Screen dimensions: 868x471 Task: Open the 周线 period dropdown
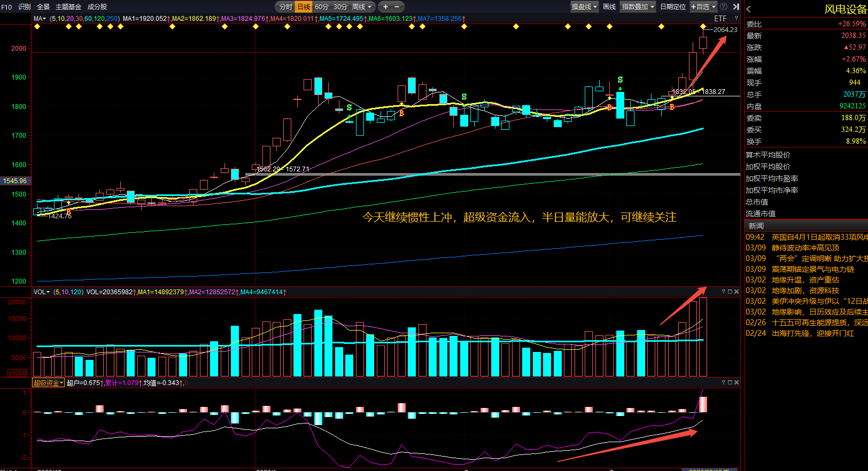362,7
